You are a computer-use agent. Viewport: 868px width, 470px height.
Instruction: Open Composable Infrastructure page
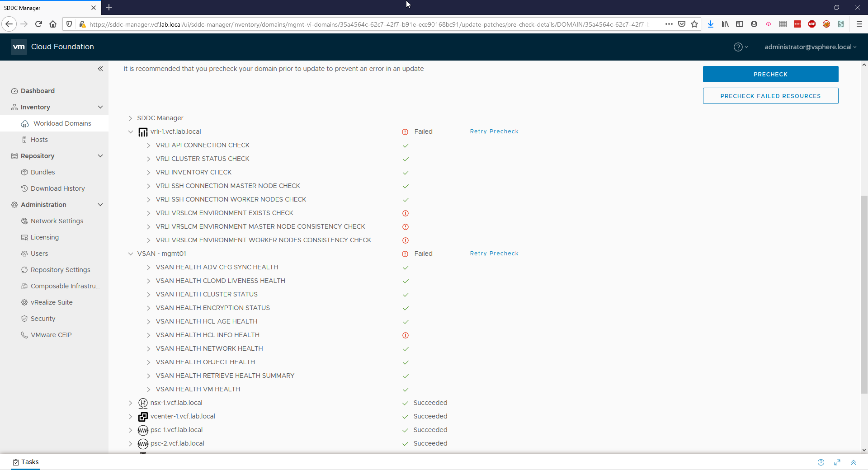point(65,286)
